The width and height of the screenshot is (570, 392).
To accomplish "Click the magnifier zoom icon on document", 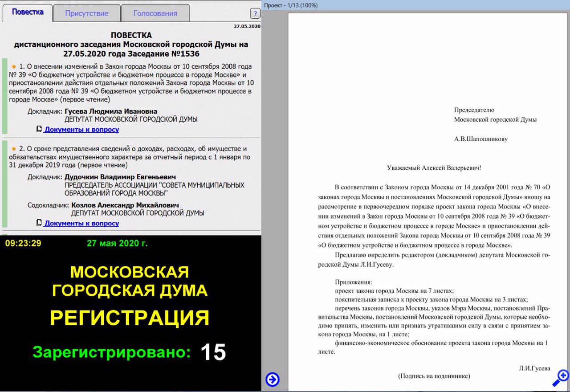I will click(561, 378).
